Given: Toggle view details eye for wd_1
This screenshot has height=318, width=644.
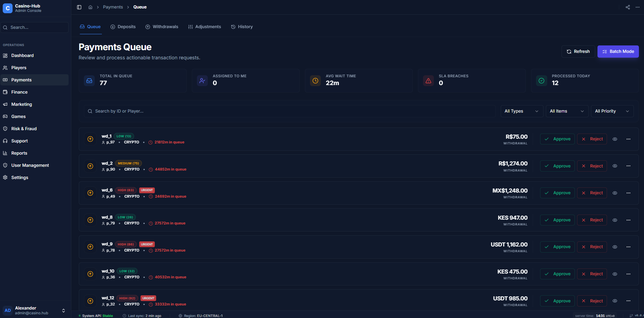Looking at the screenshot, I should (x=615, y=139).
